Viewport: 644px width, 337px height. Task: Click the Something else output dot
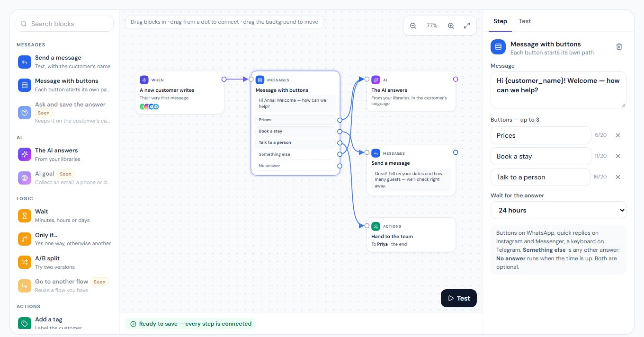point(340,154)
